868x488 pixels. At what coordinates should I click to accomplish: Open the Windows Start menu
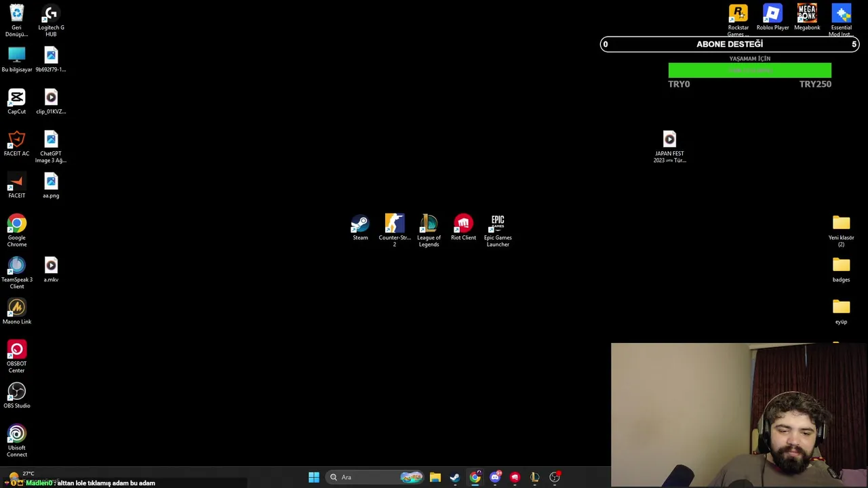[314, 477]
